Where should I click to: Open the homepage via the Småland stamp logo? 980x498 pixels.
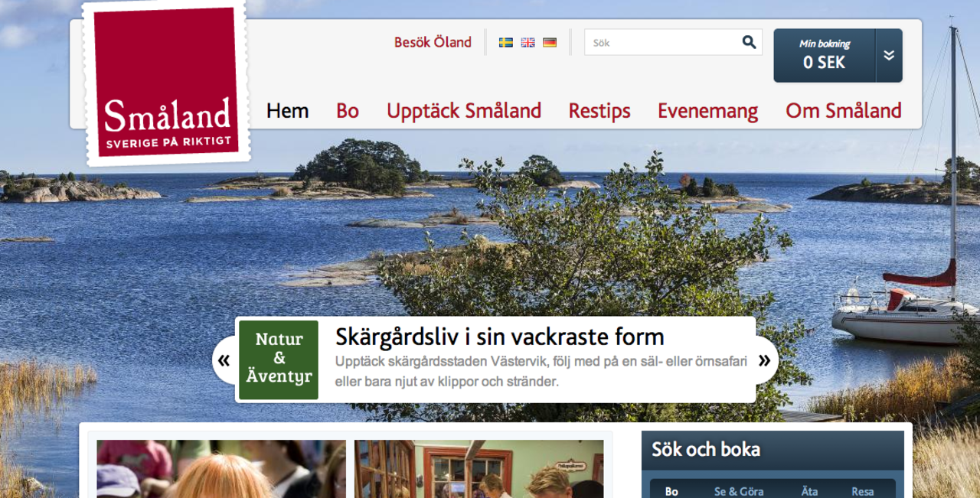162,84
